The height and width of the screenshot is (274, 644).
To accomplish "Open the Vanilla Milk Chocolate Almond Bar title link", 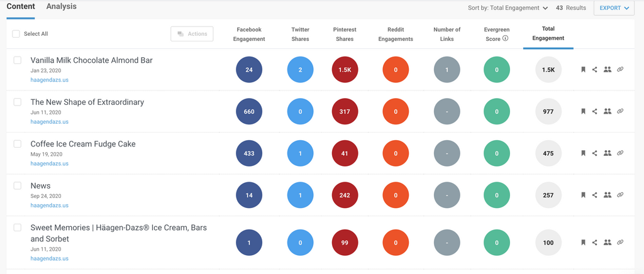I will (x=91, y=60).
